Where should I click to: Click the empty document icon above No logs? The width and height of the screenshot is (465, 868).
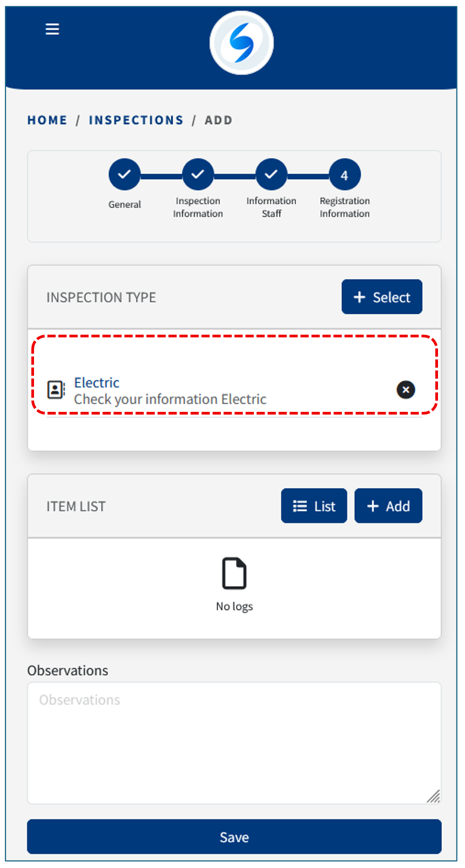(234, 573)
